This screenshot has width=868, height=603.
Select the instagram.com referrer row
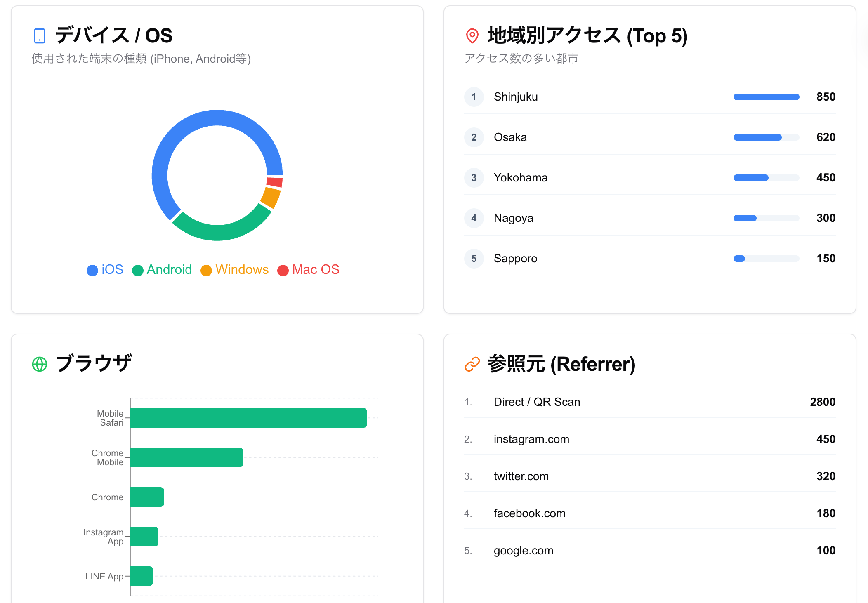pyautogui.click(x=531, y=439)
